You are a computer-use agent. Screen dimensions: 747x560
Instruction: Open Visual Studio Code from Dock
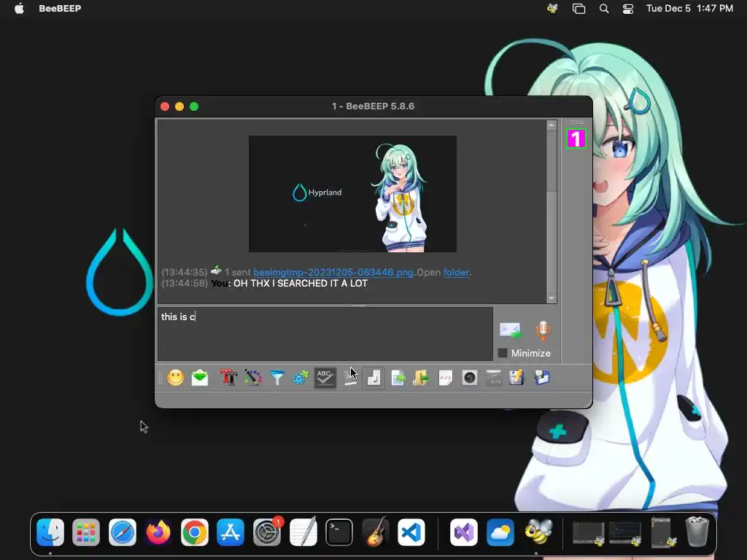(x=411, y=532)
